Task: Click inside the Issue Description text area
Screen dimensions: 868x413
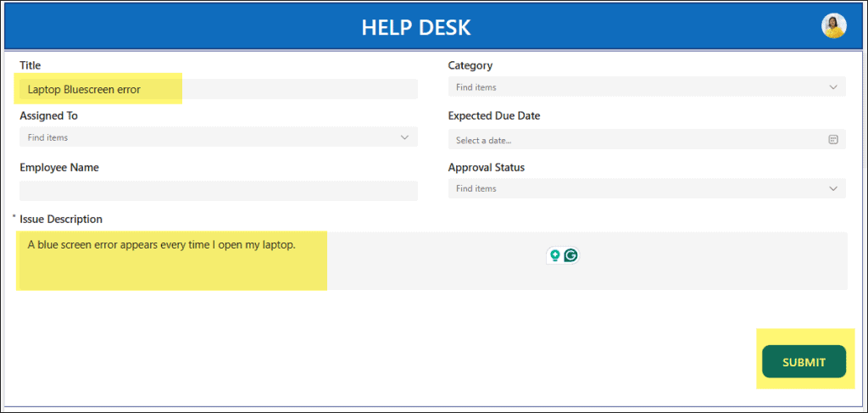Action: click(x=431, y=261)
